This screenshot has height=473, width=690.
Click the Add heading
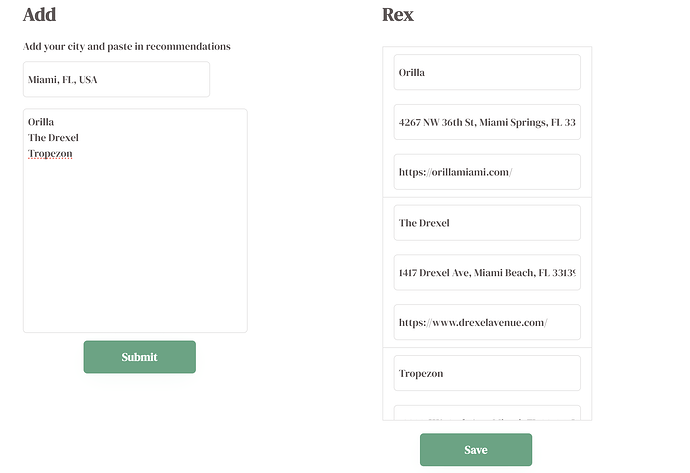pos(40,15)
